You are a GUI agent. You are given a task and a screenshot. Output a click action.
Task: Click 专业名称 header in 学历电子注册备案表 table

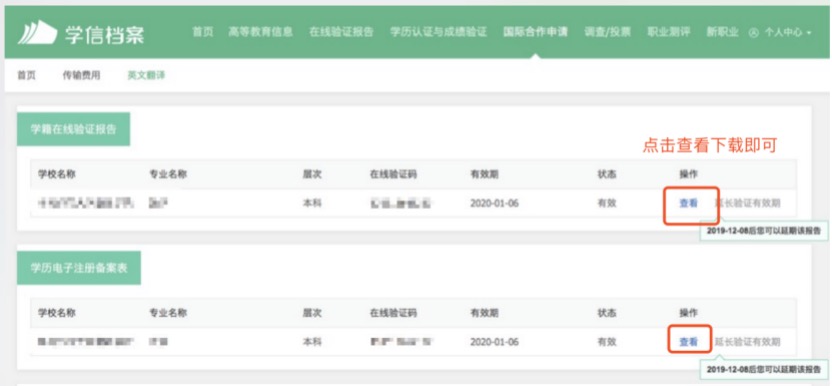[168, 313]
